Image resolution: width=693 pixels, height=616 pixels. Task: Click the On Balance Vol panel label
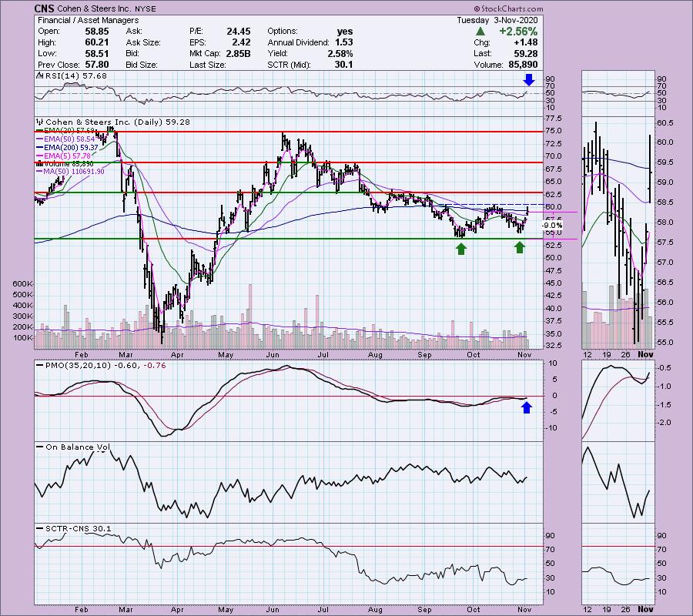click(78, 447)
